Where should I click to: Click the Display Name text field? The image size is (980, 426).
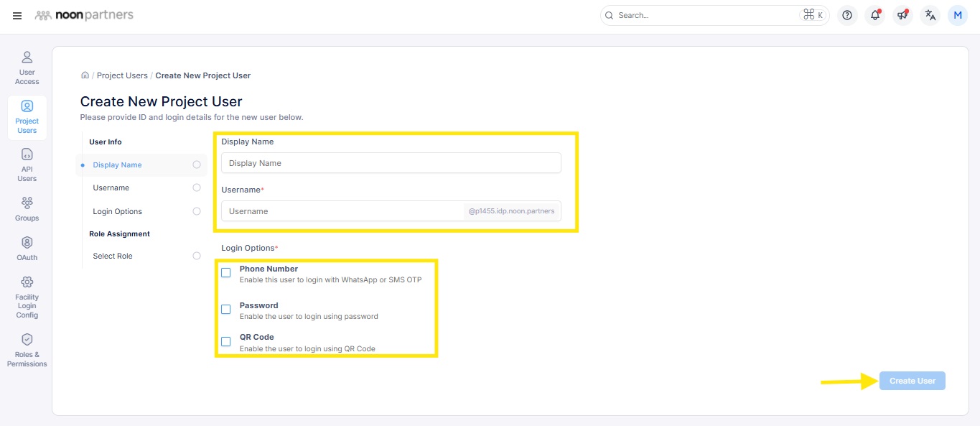pos(391,163)
